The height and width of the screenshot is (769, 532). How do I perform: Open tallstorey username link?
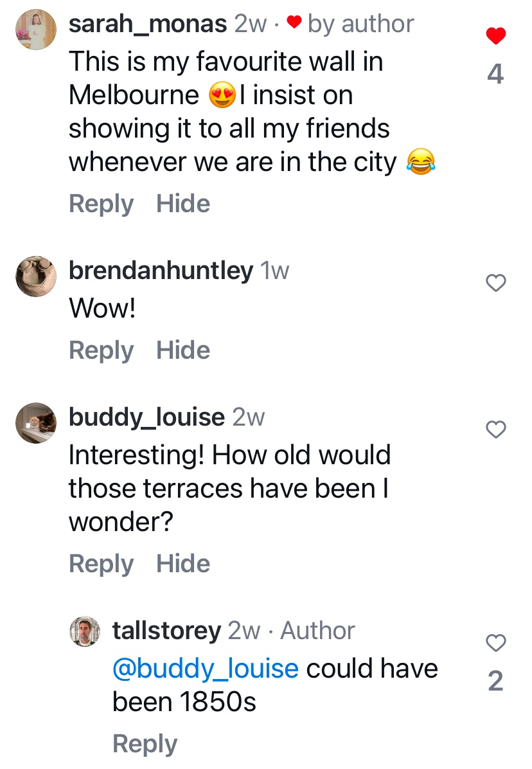point(166,631)
